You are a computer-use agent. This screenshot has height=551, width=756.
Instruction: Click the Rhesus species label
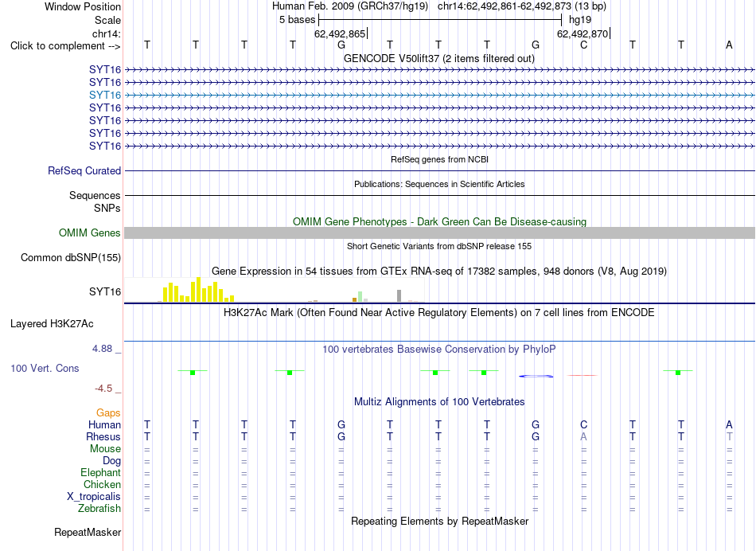pos(103,436)
